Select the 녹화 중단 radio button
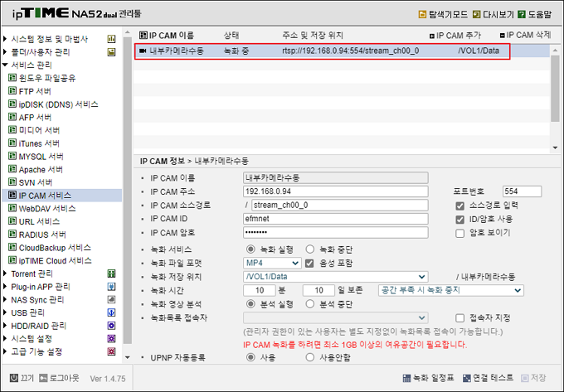 point(310,249)
